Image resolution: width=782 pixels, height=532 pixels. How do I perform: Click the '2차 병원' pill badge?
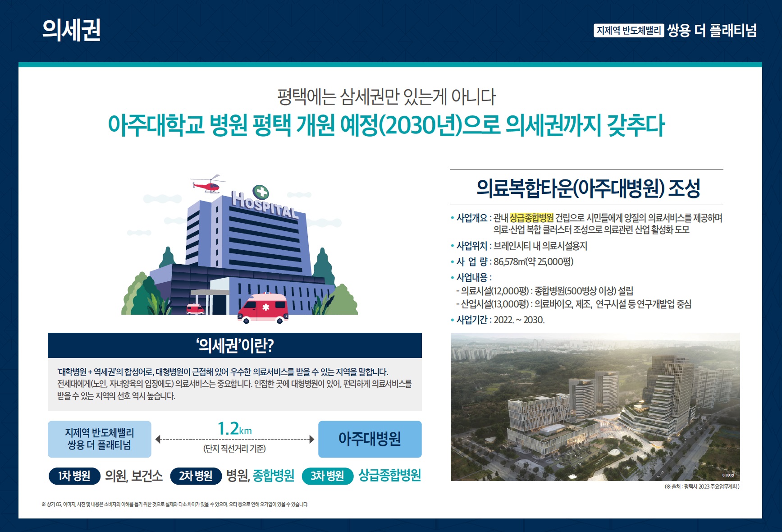click(x=196, y=476)
